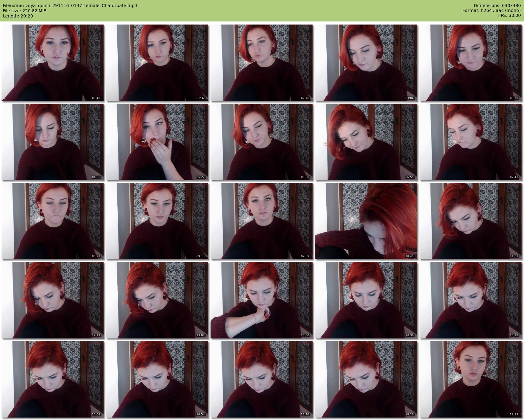This screenshot has height=420, width=524.
Task: Select the thumbnail stamped 03:04
Action: (366, 63)
